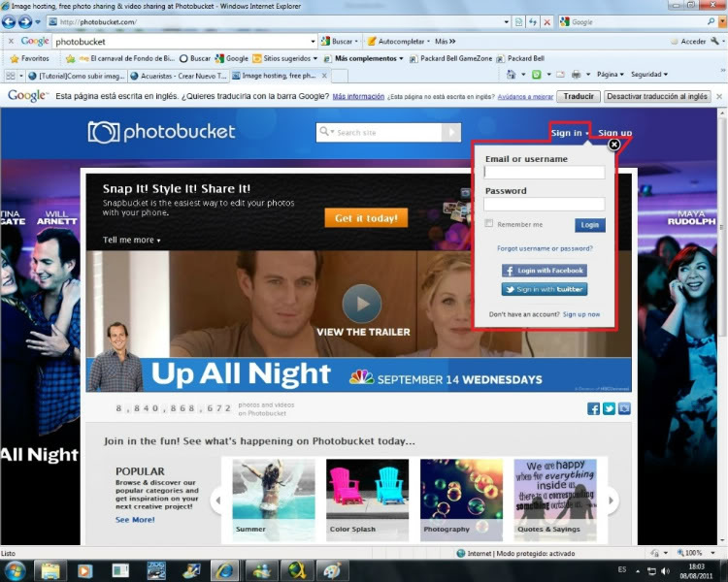Go back with the browser Back arrow
Viewport: 728px width, 582px height.
(x=9, y=21)
